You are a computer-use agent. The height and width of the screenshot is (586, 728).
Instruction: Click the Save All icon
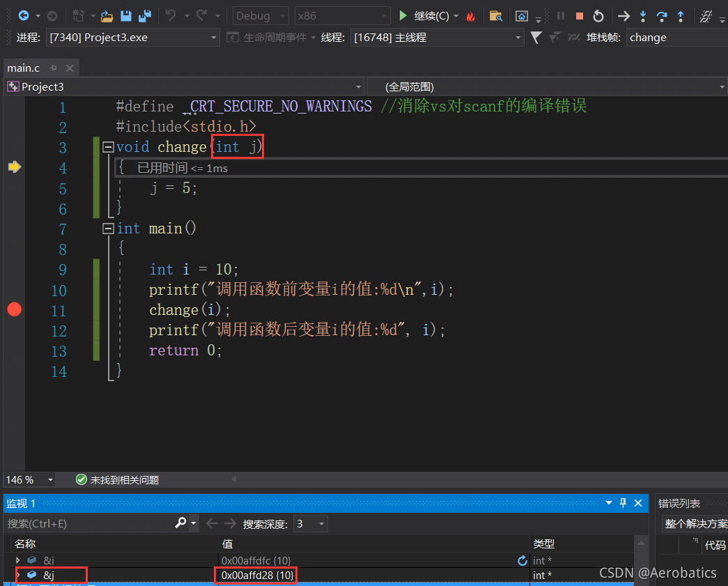point(145,15)
